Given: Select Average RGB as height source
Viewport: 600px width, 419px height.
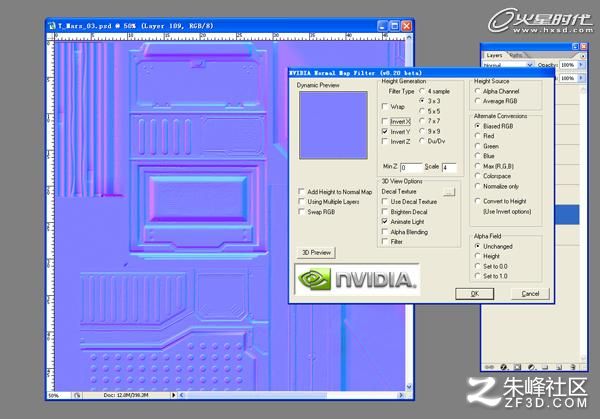Looking at the screenshot, I should click(477, 101).
